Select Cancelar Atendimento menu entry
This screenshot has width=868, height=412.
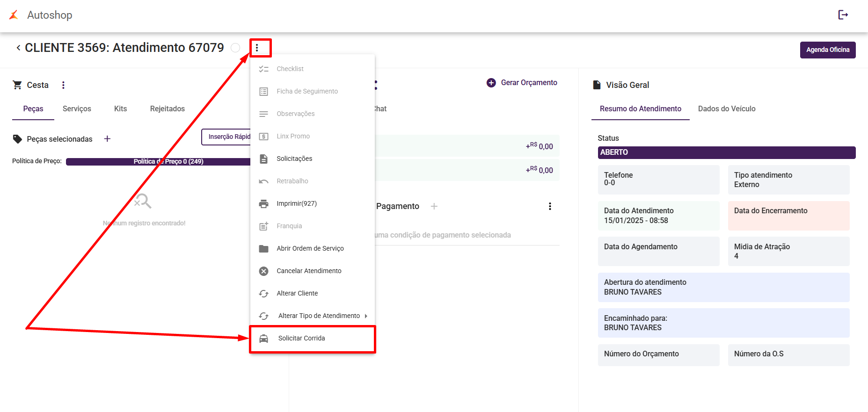[x=309, y=271]
